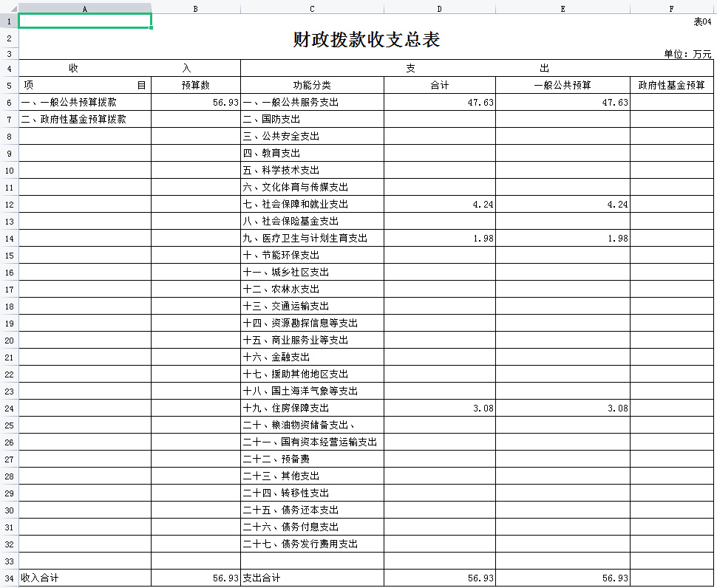Click cell 二十五、债务还本支出
This screenshot has width=717, height=588.
pos(313,510)
